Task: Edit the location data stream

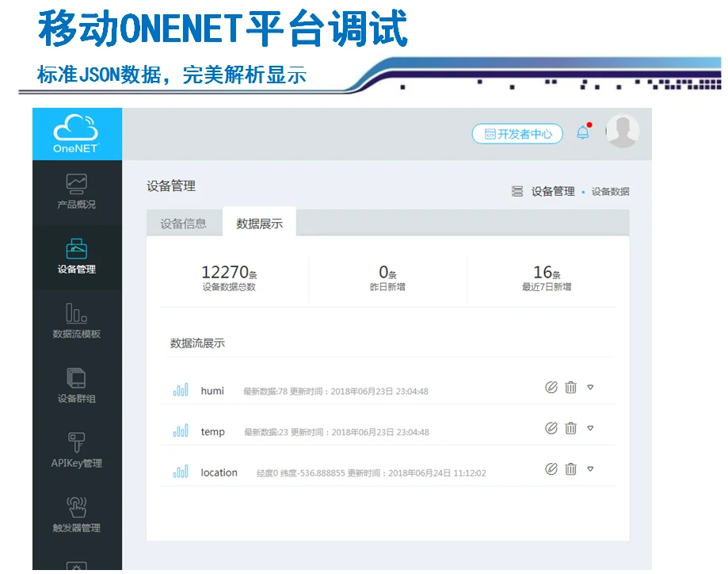Action: pyautogui.click(x=551, y=469)
